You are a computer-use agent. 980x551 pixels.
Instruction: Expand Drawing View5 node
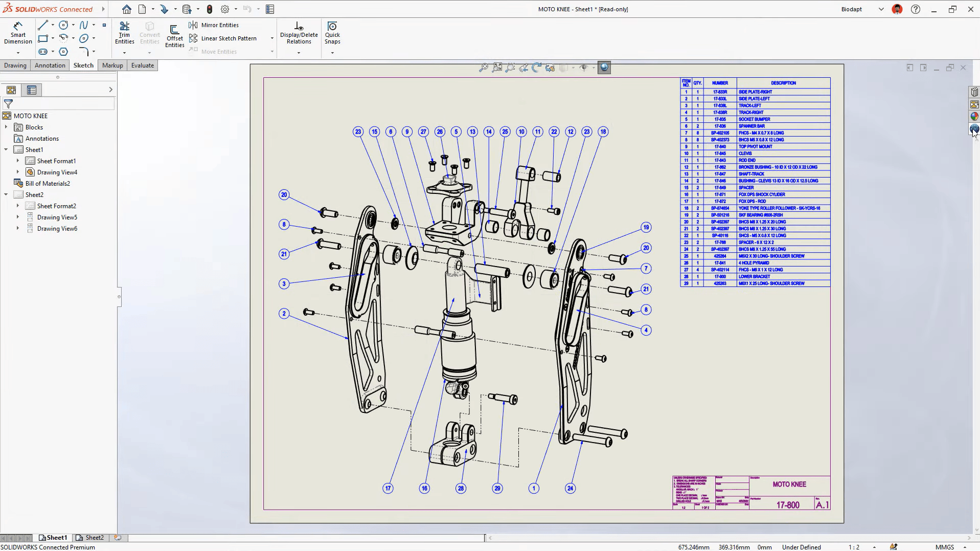[18, 217]
